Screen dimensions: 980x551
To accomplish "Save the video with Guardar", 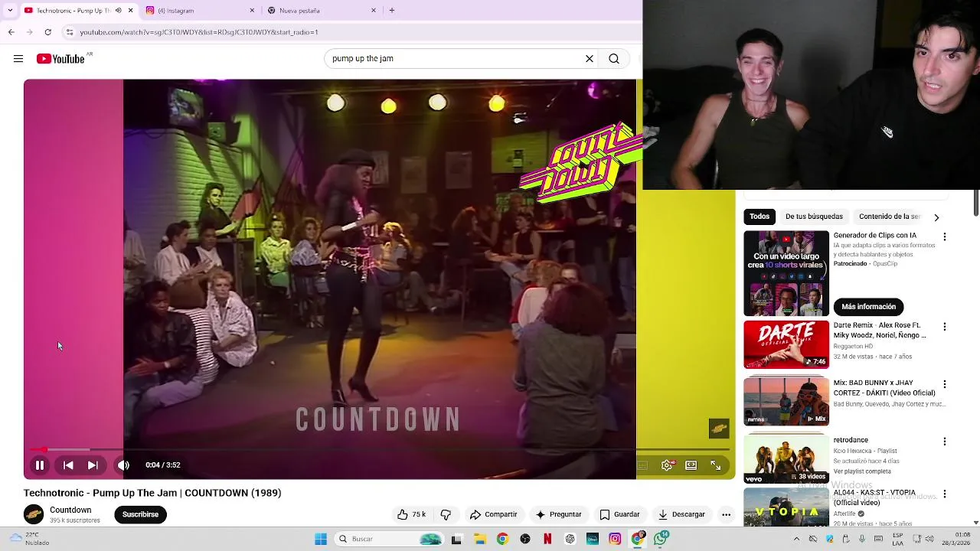I will click(x=619, y=514).
